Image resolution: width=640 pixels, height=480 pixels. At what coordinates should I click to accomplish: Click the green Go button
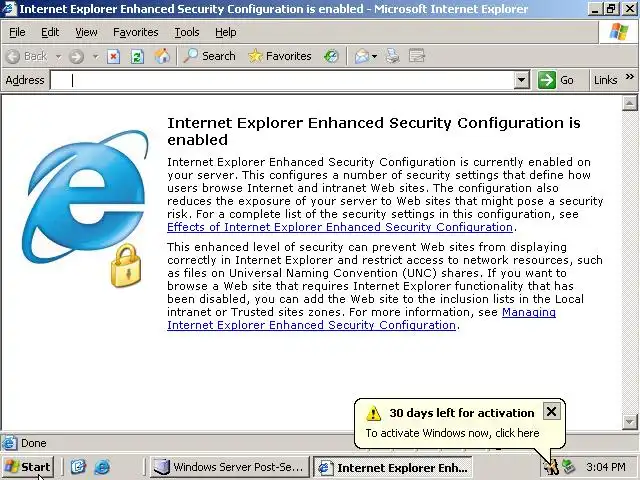(556, 80)
